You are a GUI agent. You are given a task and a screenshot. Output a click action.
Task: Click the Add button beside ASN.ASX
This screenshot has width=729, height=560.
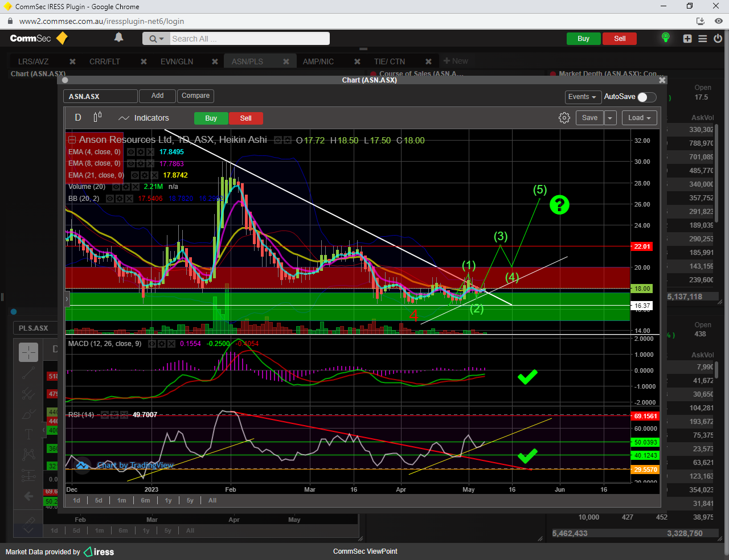pyautogui.click(x=157, y=96)
